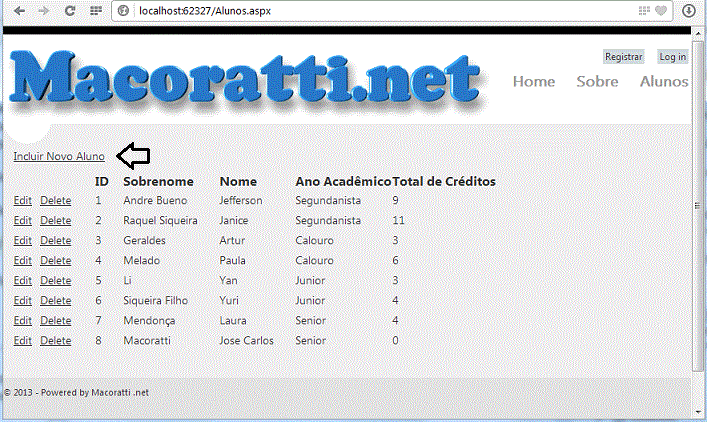707x422 pixels.
Task: Delete the Andre Bueno row
Action: pos(55,201)
